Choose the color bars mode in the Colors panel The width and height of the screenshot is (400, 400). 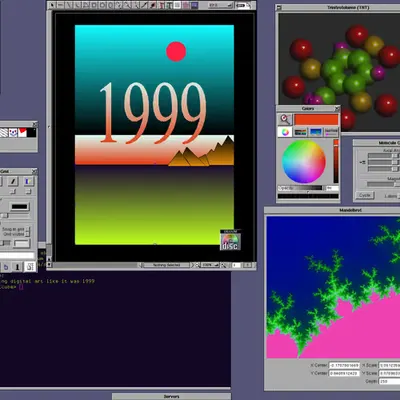[300, 132]
